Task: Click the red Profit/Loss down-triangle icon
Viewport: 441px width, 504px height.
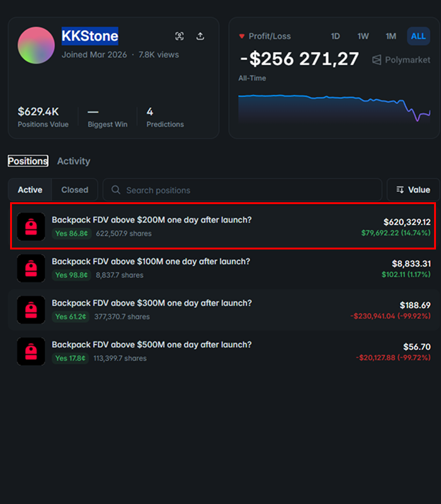Action: [x=242, y=37]
